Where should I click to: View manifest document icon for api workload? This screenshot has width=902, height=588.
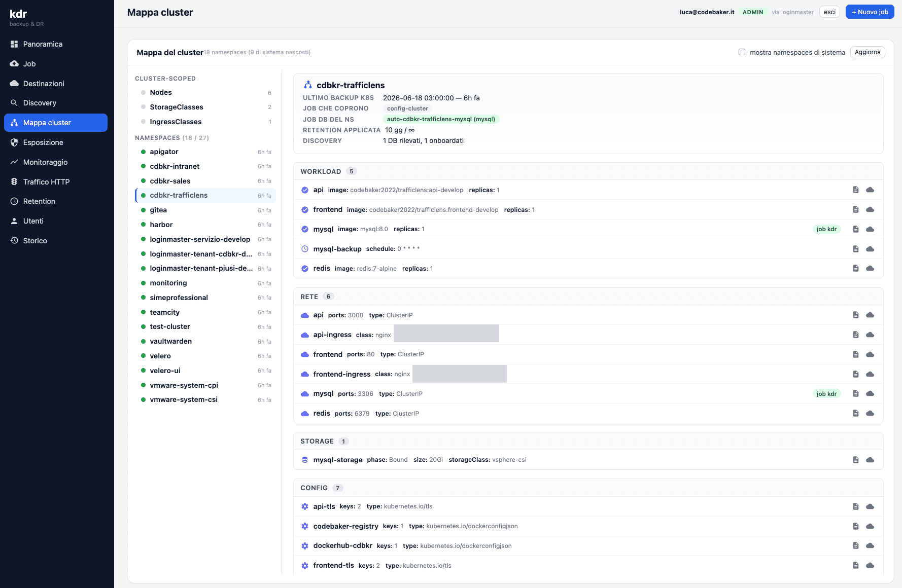856,190
